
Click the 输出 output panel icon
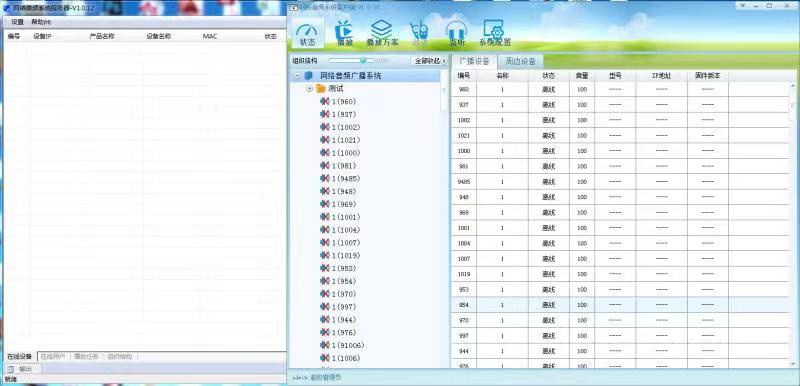[x=10, y=369]
